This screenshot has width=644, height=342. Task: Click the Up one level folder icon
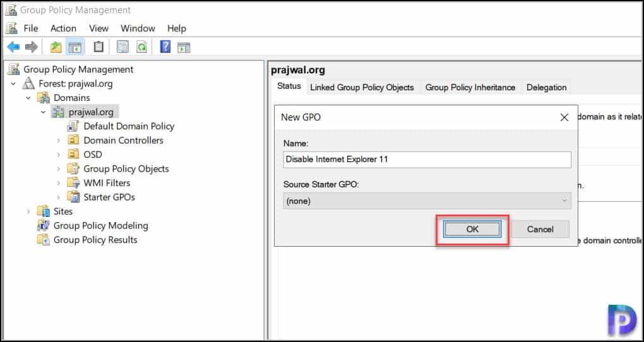[x=56, y=47]
